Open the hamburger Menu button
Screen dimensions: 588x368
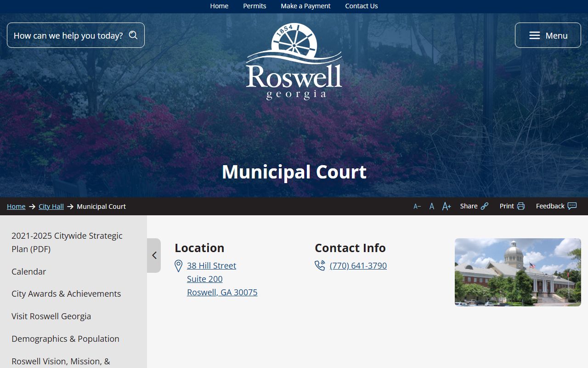click(548, 35)
